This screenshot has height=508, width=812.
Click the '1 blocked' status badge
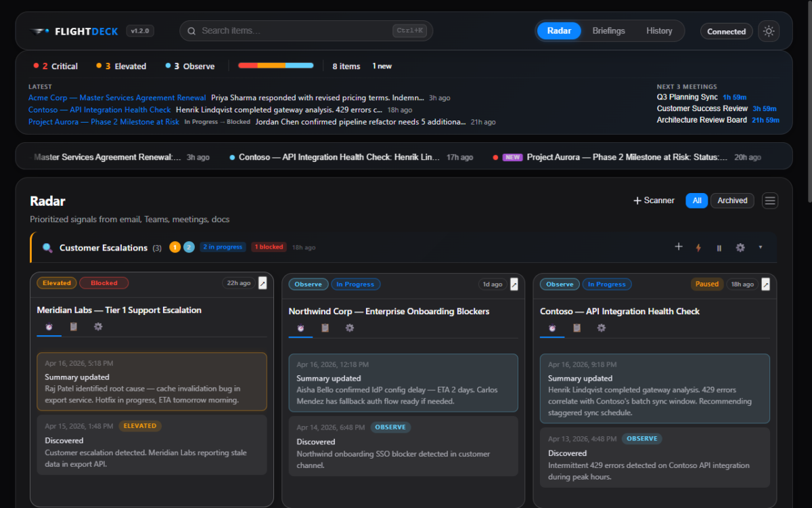(269, 247)
